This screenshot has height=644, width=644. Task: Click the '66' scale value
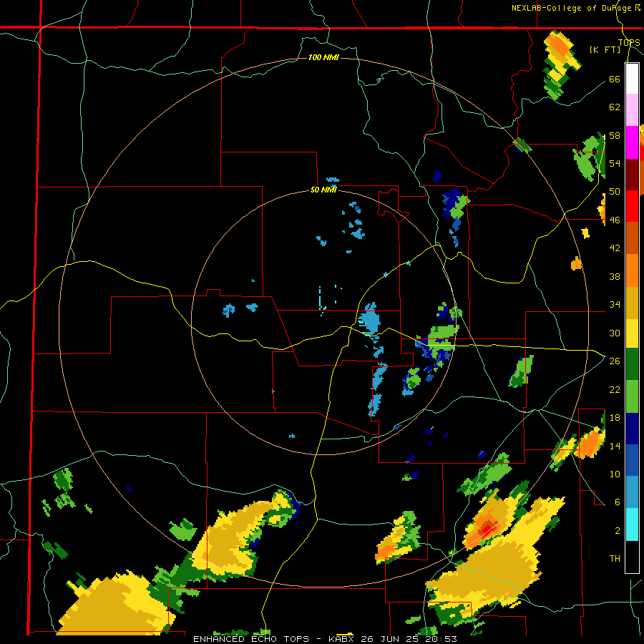[x=615, y=79]
